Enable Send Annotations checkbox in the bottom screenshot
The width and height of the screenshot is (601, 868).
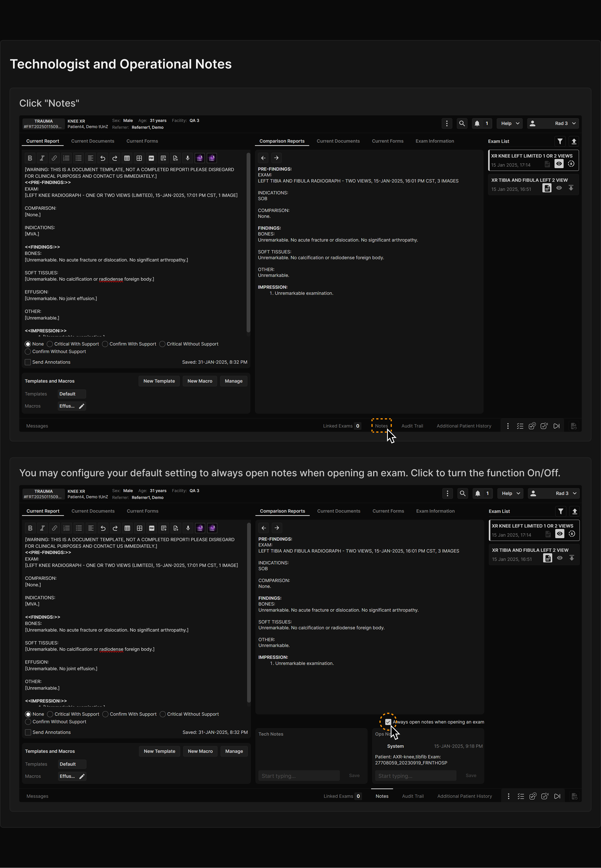[28, 732]
